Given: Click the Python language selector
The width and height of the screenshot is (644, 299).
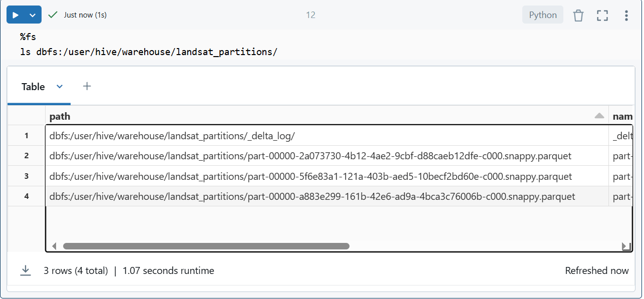Looking at the screenshot, I should click(x=542, y=15).
